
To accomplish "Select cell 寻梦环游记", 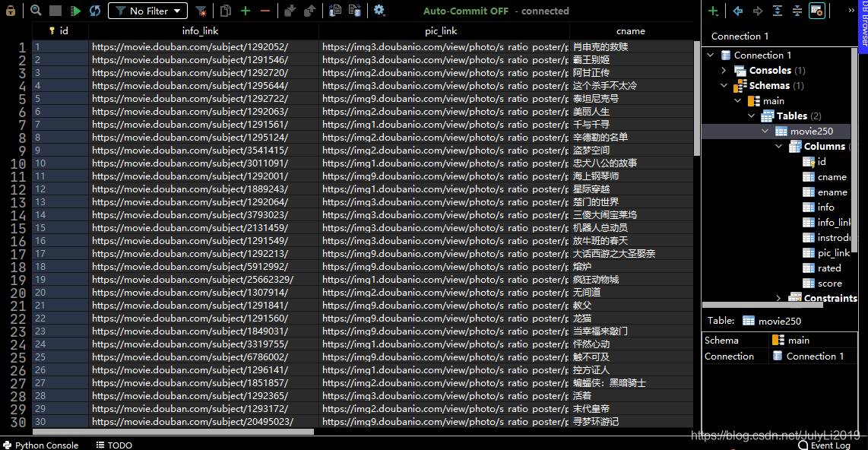I will (x=631, y=422).
